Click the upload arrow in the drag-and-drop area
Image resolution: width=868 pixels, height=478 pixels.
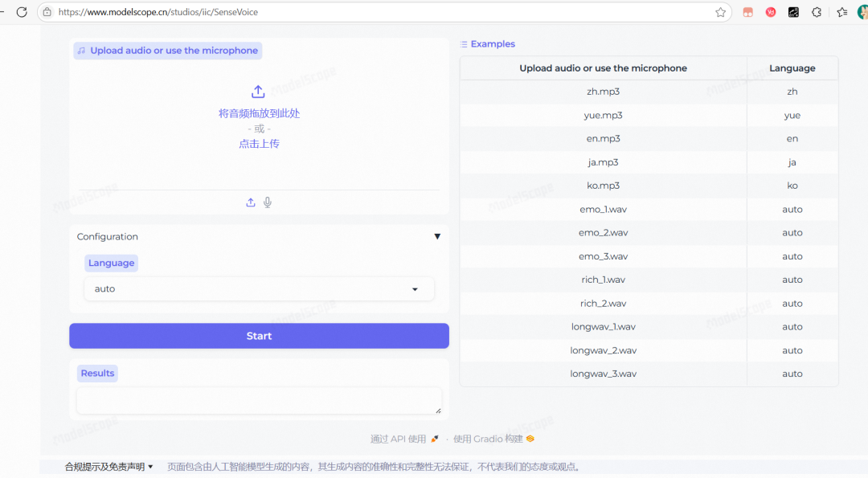click(258, 92)
